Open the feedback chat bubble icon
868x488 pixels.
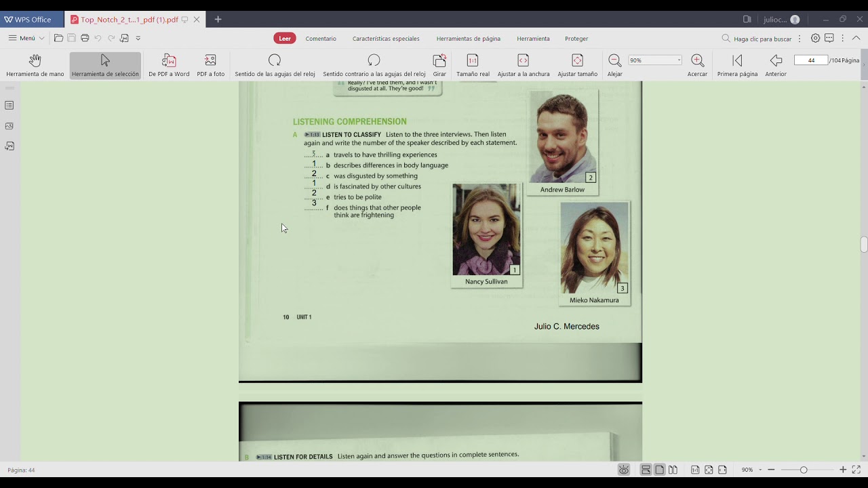(829, 38)
